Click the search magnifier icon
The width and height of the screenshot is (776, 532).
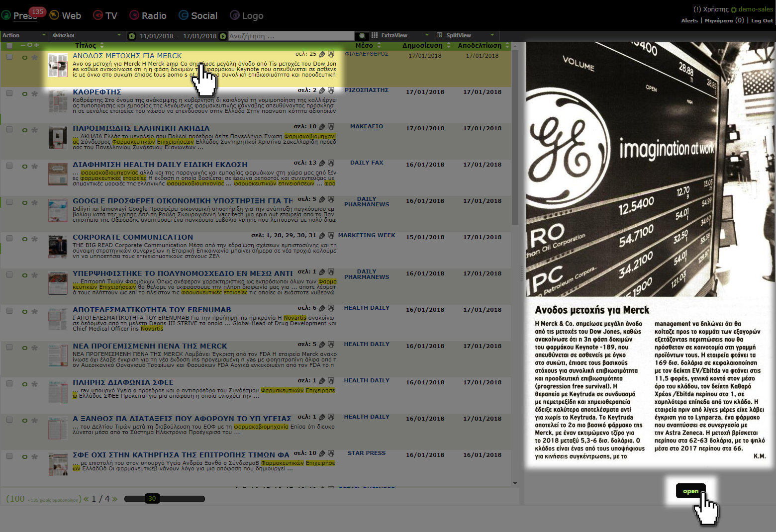tap(362, 36)
